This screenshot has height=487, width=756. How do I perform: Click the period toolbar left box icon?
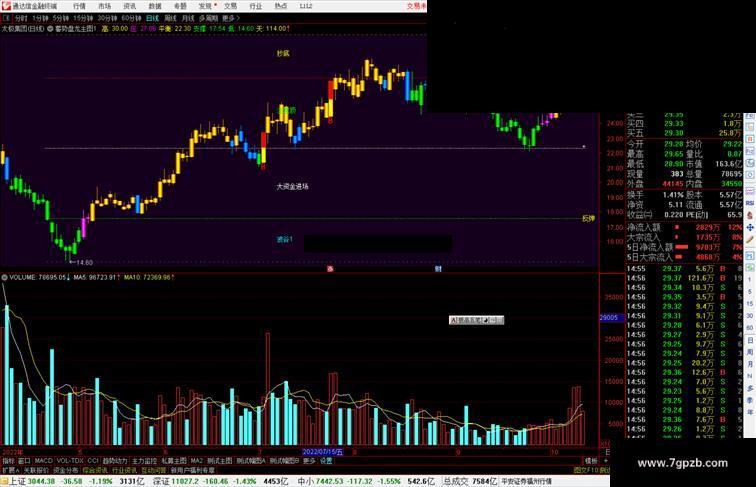pyautogui.click(x=6, y=18)
